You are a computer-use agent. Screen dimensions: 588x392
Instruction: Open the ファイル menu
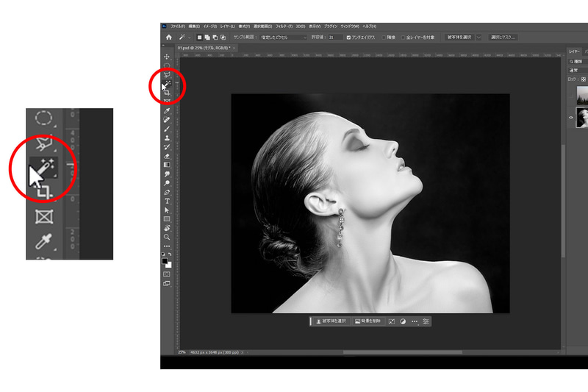click(178, 26)
